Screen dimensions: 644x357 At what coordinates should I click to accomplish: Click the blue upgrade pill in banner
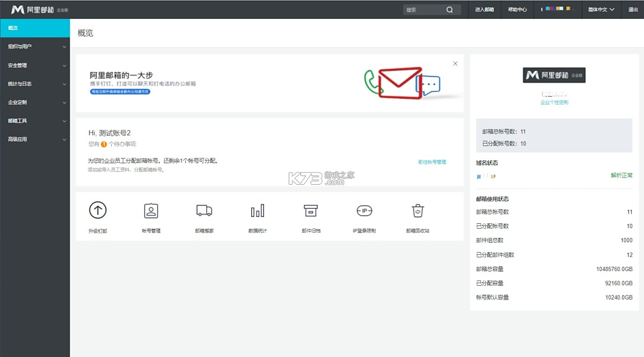[x=120, y=92]
